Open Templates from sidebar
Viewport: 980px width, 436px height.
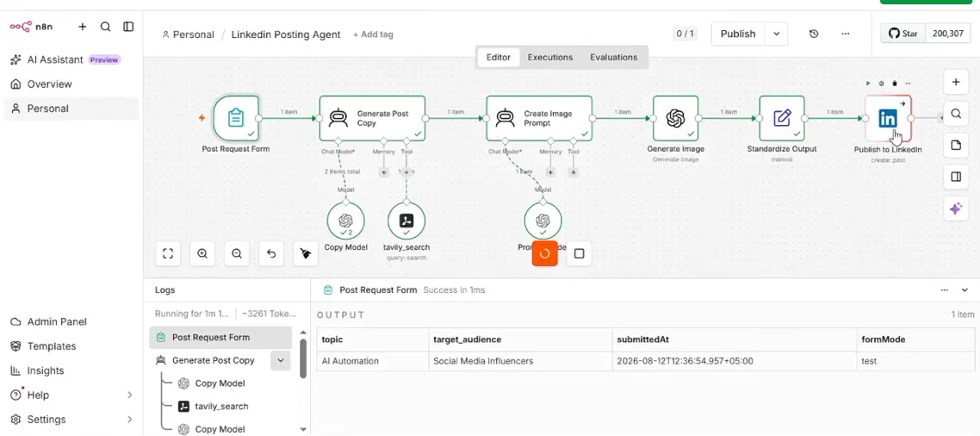tap(71, 346)
